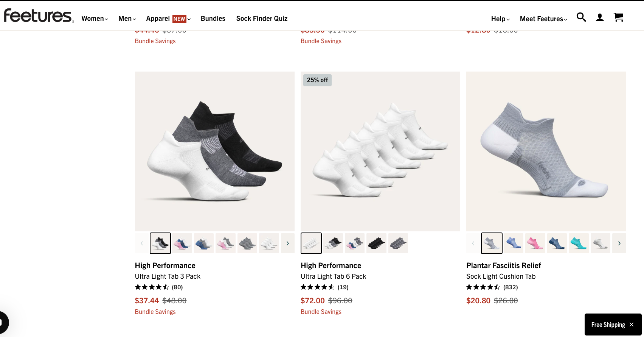Open the search magnifier icon

click(581, 17)
